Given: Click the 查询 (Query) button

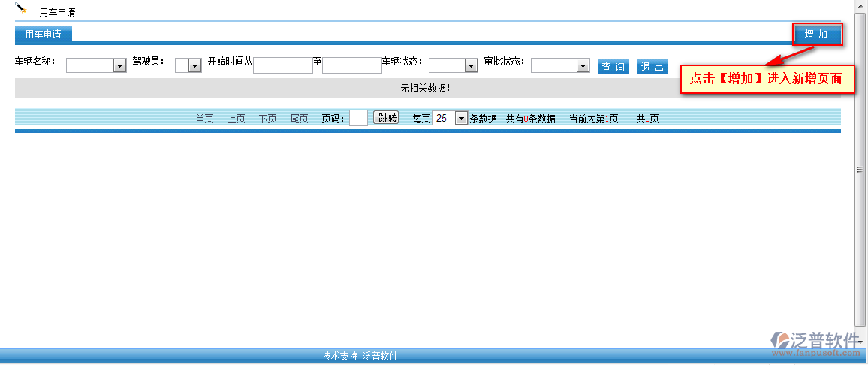Looking at the screenshot, I should coord(613,67).
